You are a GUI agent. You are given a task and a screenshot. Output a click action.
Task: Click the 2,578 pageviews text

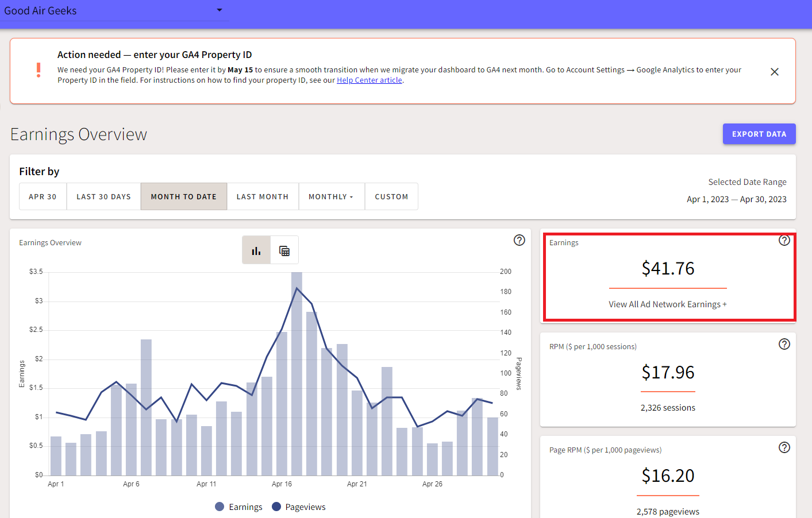coord(668,512)
